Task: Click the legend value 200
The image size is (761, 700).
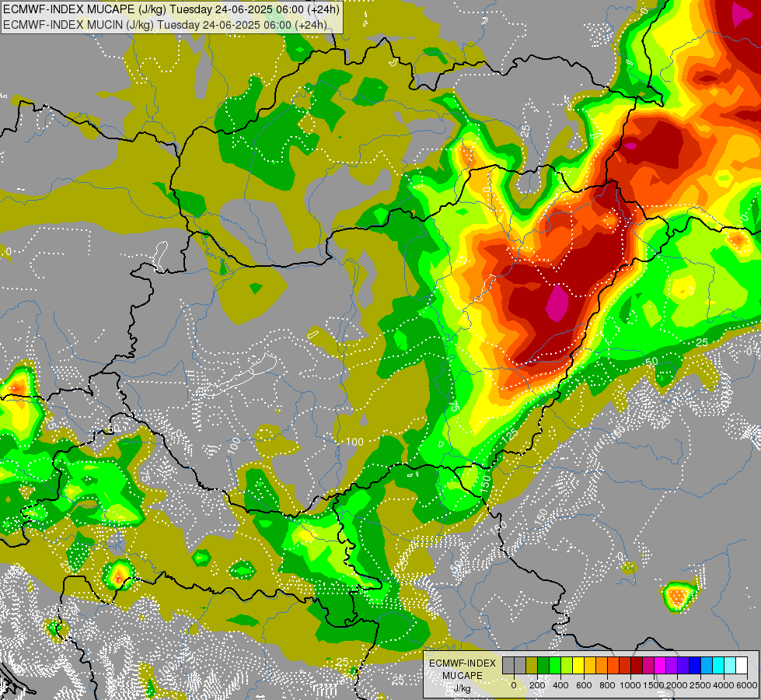Action: [537, 685]
